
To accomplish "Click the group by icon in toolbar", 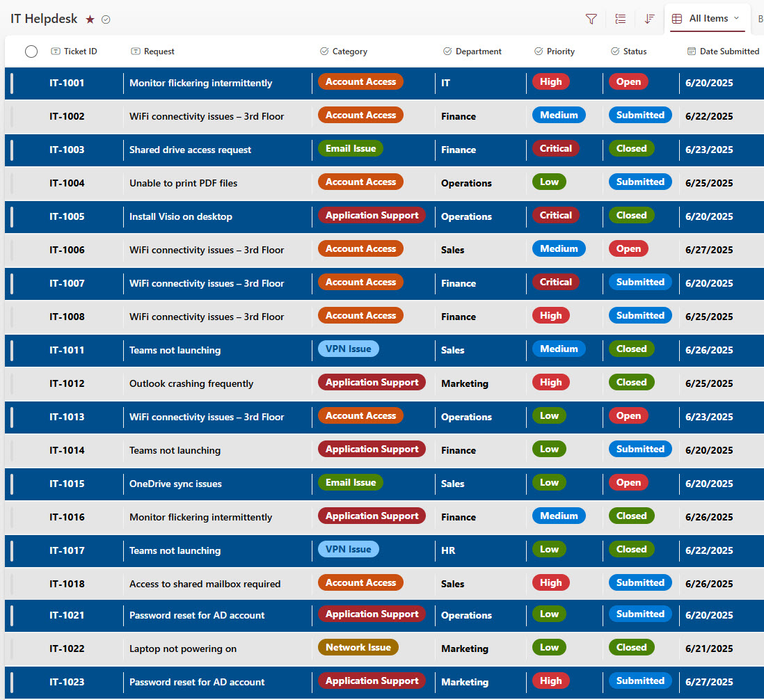I will [x=621, y=19].
